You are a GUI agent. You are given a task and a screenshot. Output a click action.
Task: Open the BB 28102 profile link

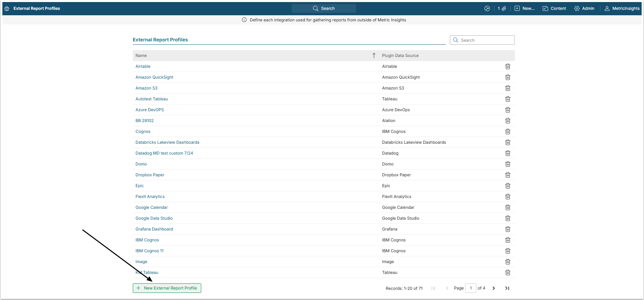coord(145,121)
